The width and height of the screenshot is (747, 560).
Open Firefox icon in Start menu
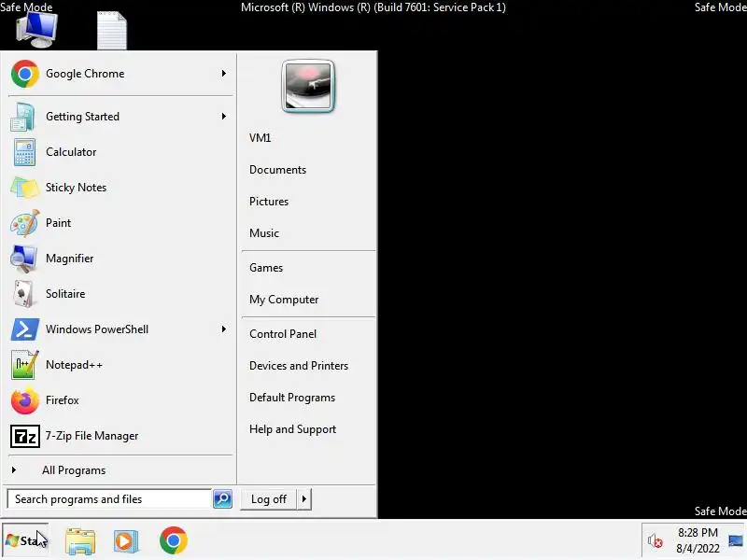tap(24, 400)
